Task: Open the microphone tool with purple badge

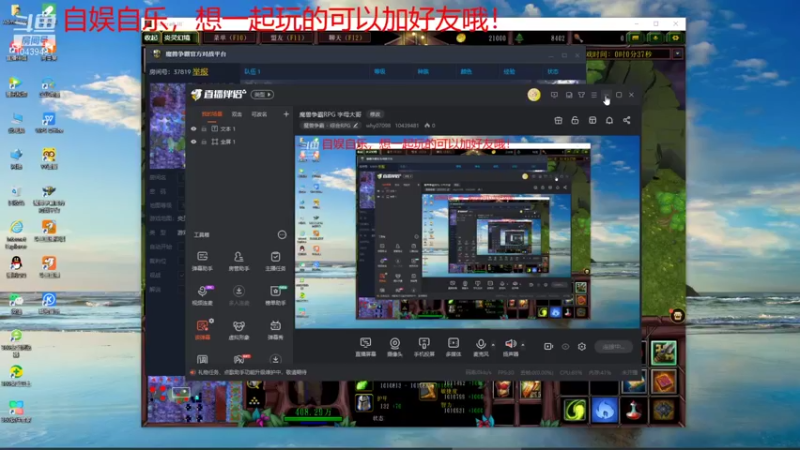Action: (x=203, y=295)
